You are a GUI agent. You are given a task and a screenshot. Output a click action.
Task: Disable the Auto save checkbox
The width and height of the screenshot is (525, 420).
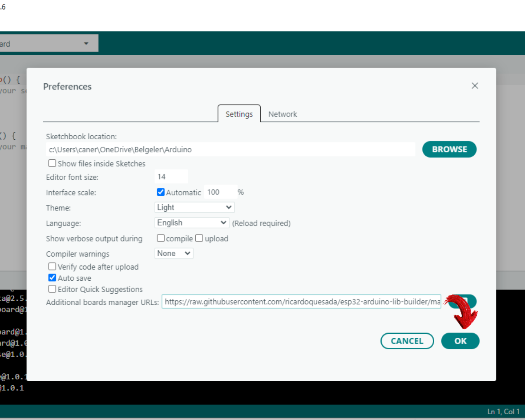tap(52, 278)
